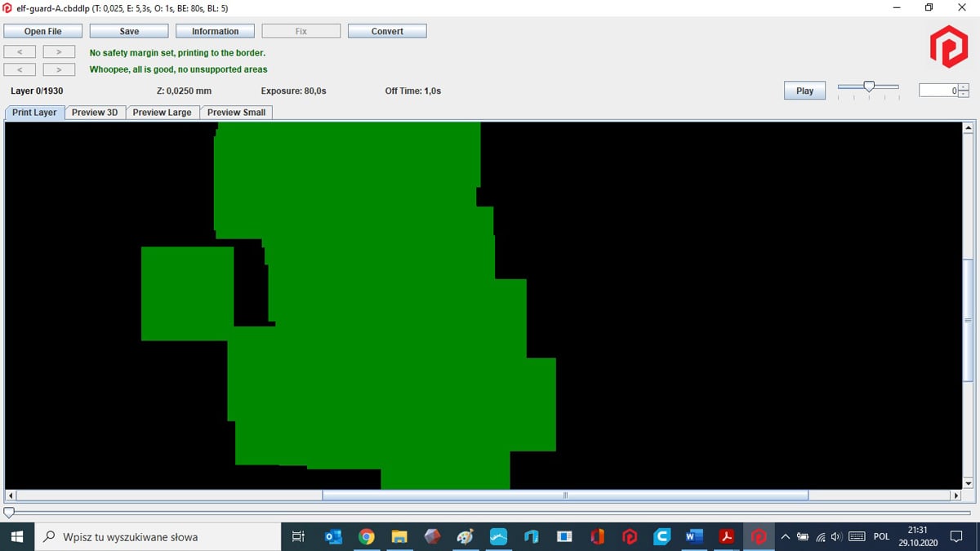
Task: Click the vertical scrollbar down arrow
Action: 969,483
